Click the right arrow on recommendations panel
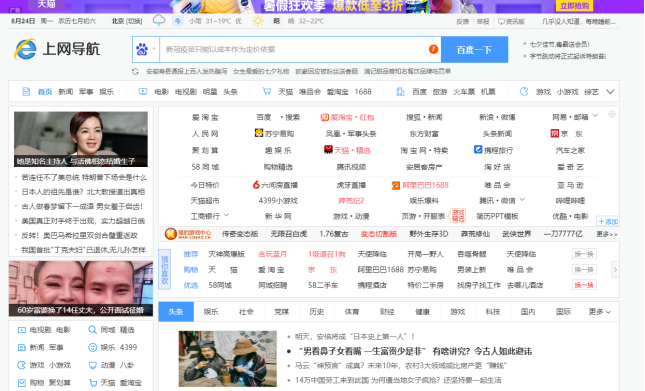 pos(615,270)
